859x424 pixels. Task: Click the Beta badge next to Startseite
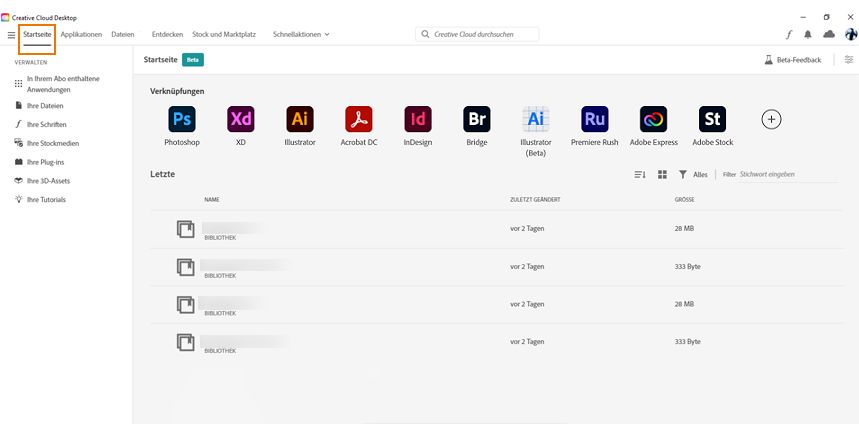193,60
